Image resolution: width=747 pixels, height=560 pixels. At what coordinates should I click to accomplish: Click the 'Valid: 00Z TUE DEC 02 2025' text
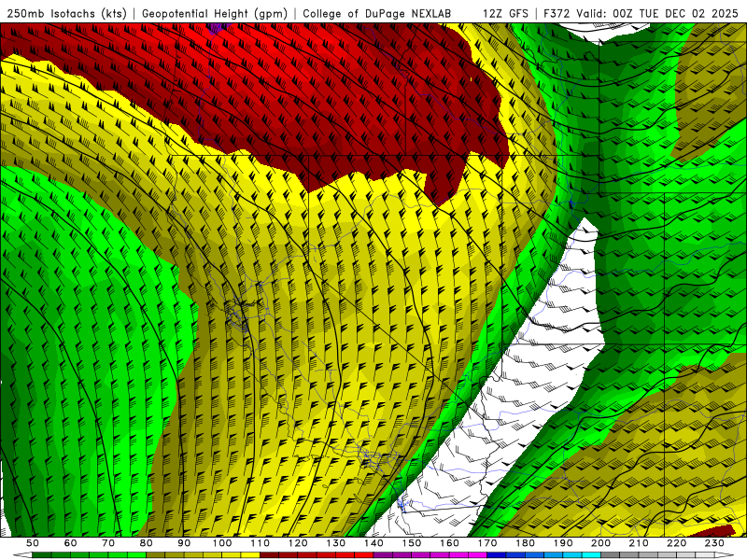pyautogui.click(x=657, y=14)
